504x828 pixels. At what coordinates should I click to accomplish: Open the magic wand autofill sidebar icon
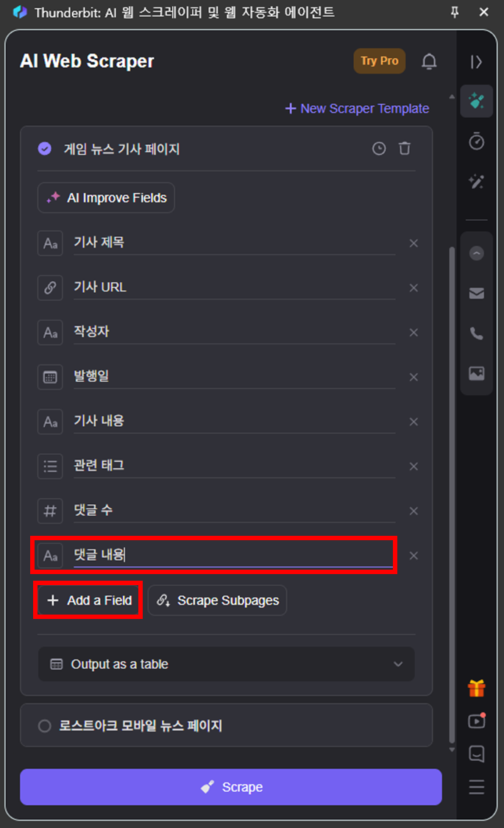[x=477, y=182]
